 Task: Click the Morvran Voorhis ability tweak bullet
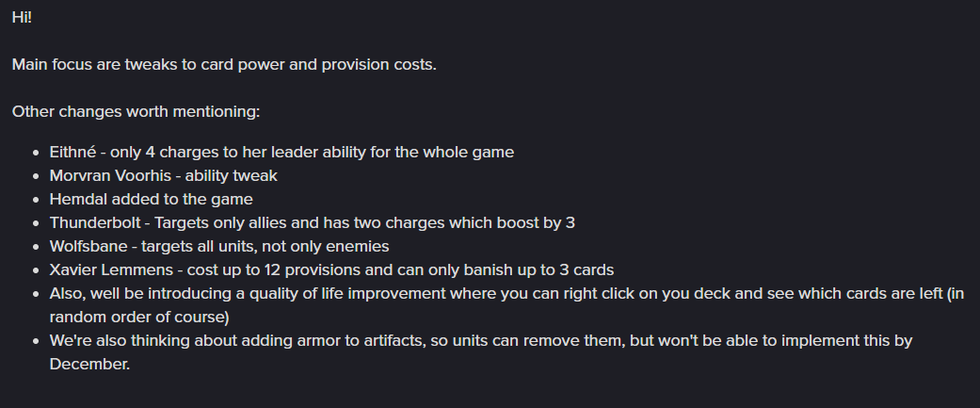coord(163,176)
